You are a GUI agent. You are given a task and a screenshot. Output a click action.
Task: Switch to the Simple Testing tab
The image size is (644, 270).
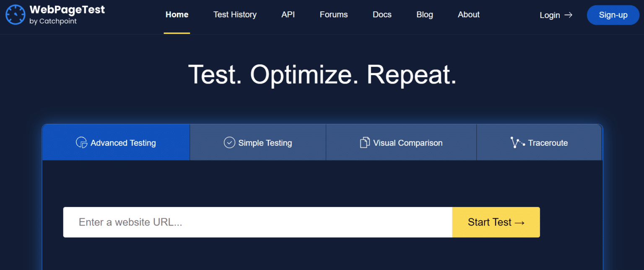click(x=265, y=143)
